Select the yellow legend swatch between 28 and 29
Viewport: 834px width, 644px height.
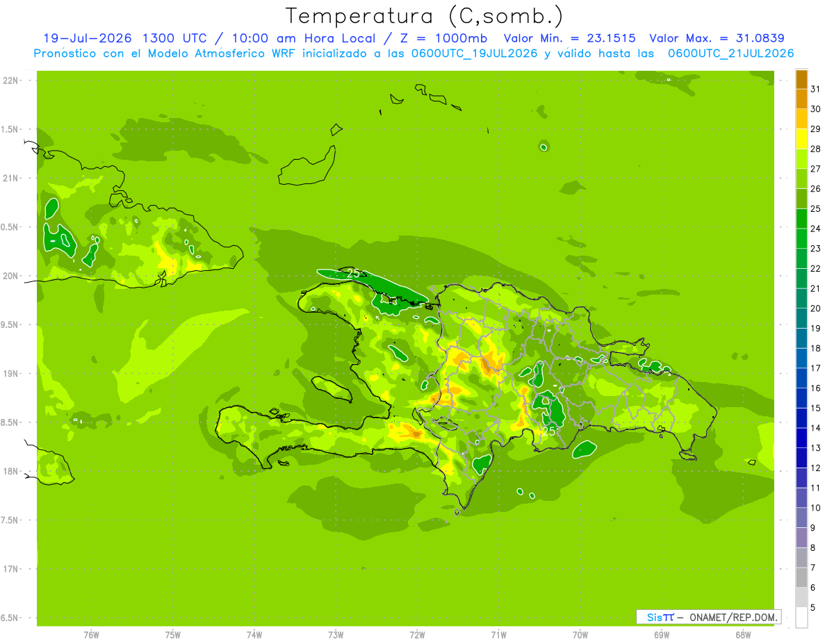(x=801, y=139)
